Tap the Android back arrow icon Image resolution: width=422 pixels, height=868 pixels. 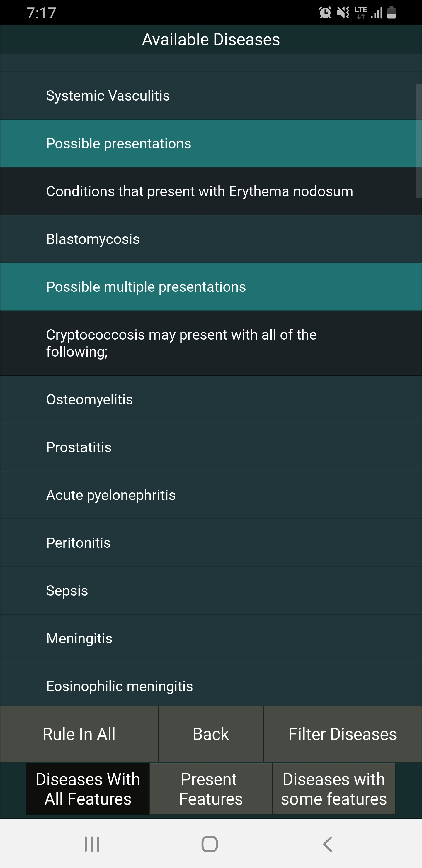point(327,844)
